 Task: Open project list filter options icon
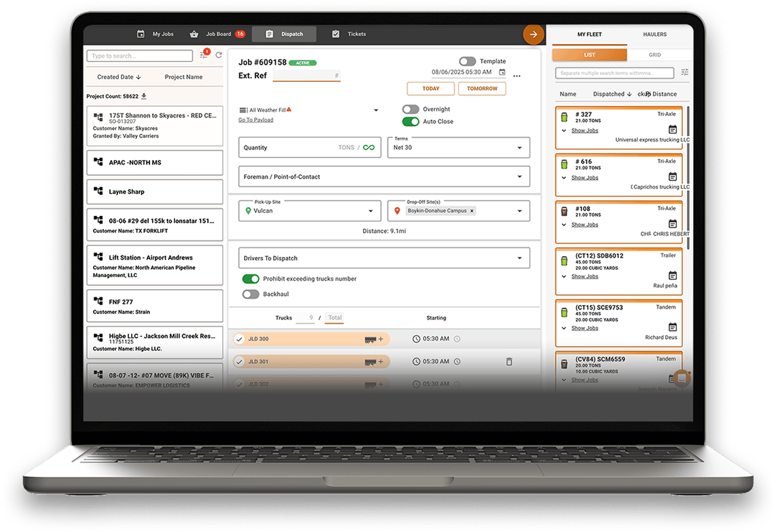click(204, 55)
